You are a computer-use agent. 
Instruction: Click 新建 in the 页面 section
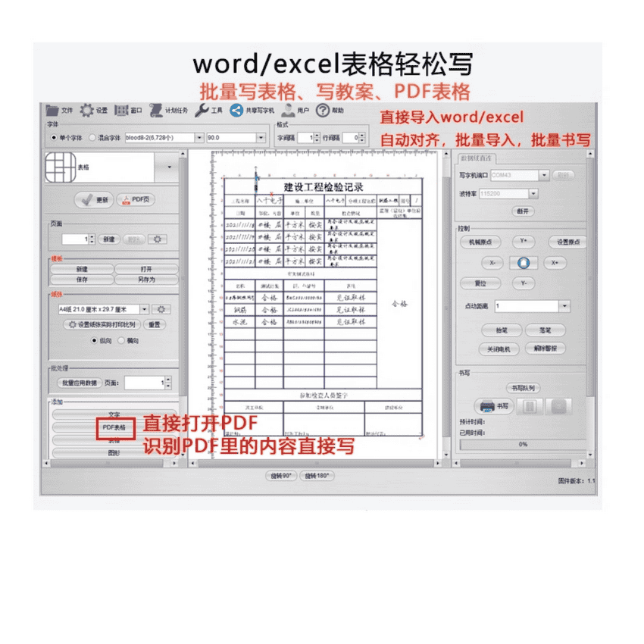pyautogui.click(x=109, y=239)
